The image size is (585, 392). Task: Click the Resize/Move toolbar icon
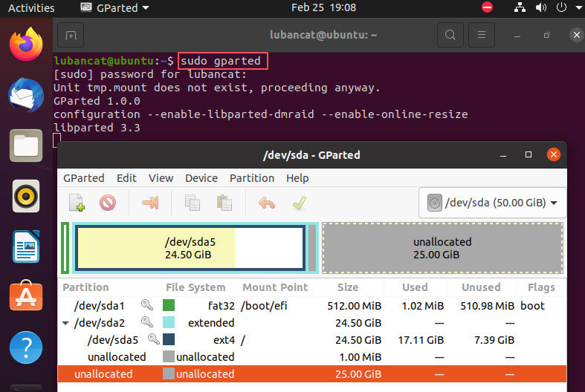pyautogui.click(x=150, y=203)
